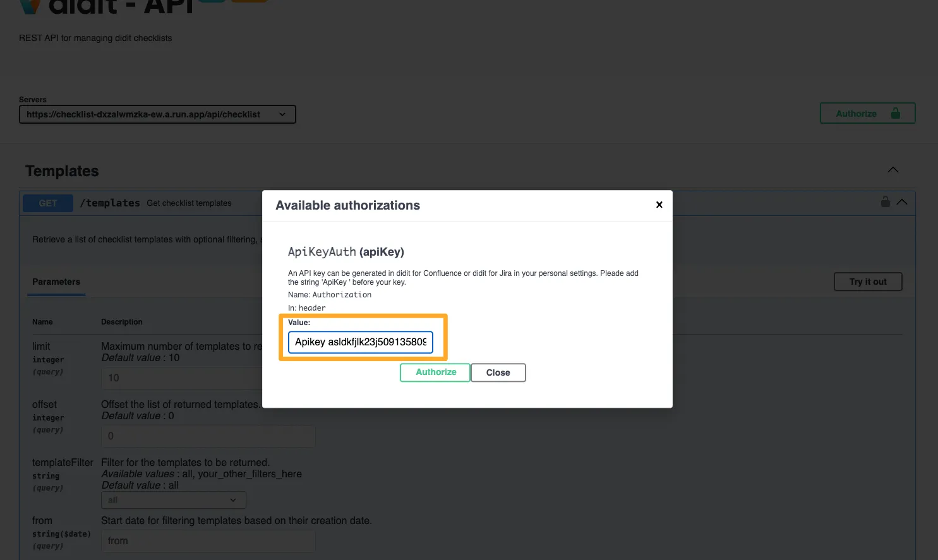Click the /templates path text

(110, 203)
